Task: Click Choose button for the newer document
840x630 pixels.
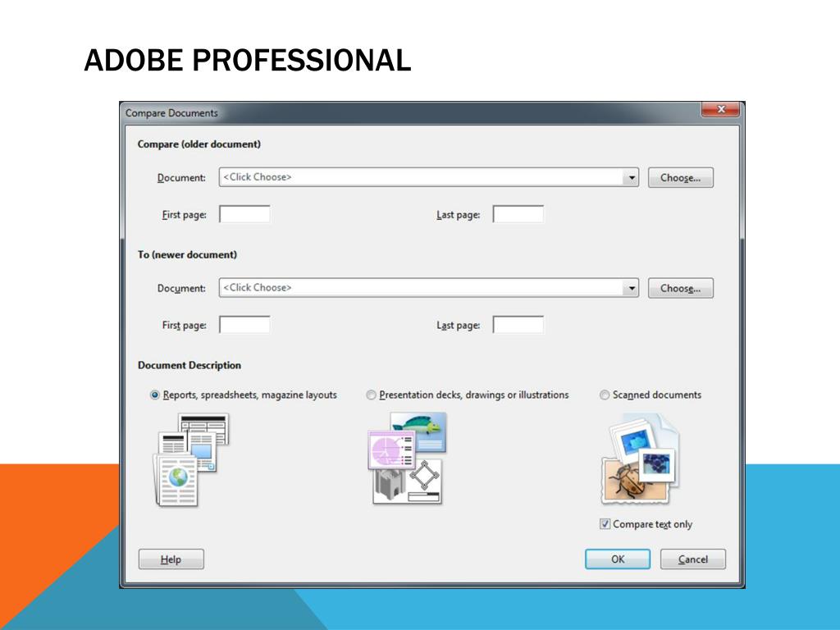Action: coord(680,288)
